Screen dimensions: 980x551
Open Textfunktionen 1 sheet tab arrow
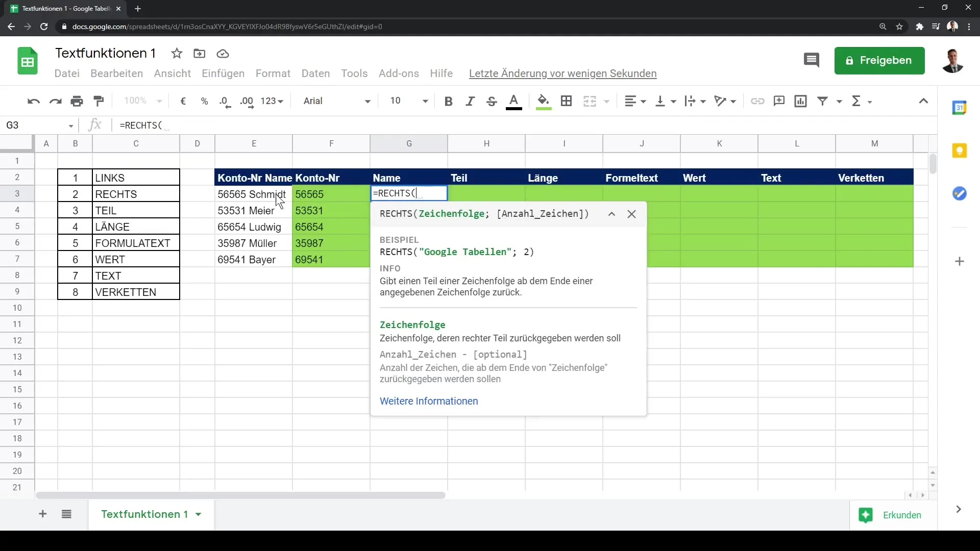click(x=199, y=514)
